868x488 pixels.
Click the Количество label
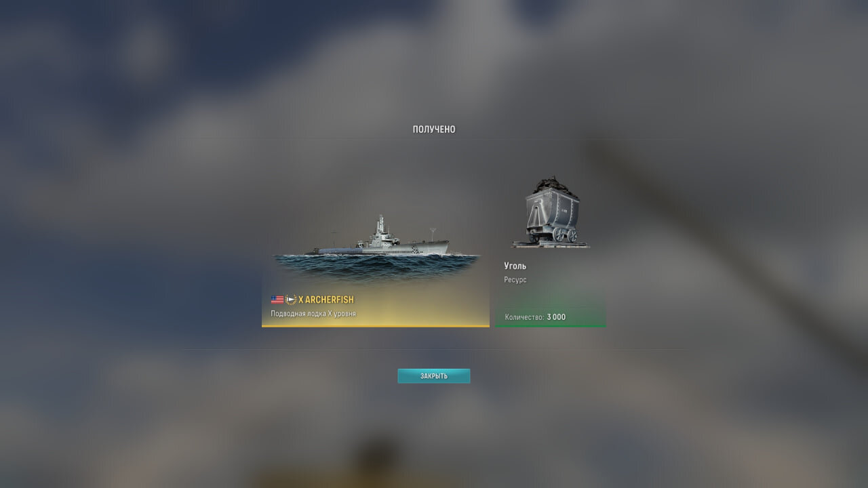click(x=524, y=317)
